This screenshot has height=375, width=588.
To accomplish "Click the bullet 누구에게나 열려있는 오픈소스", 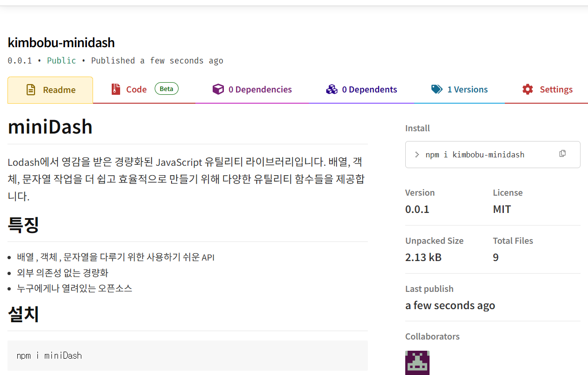I will click(x=75, y=288).
